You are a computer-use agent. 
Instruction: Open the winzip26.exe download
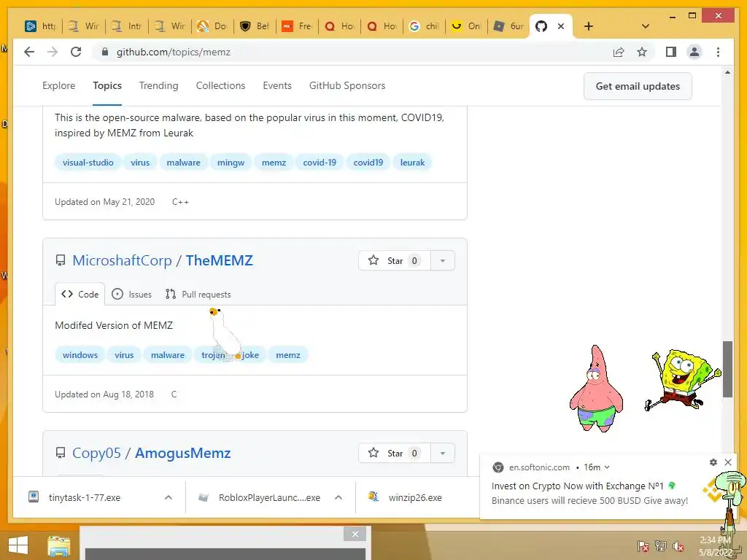coord(405,497)
